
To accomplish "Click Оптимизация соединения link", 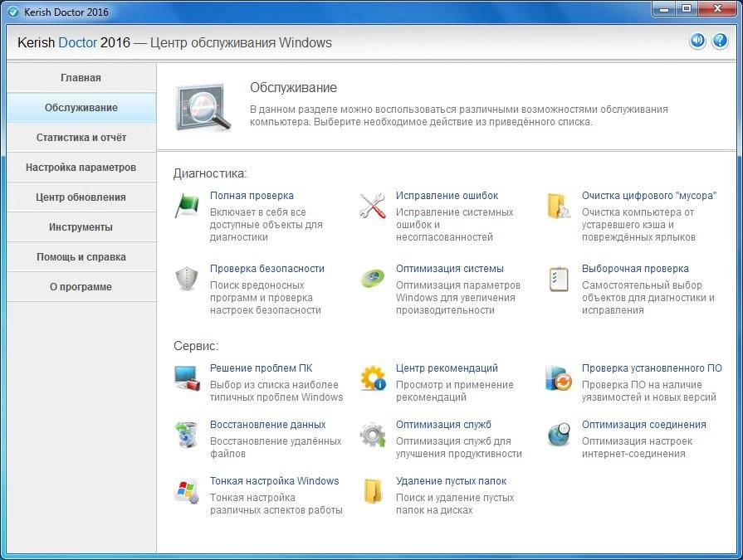I will (x=644, y=424).
